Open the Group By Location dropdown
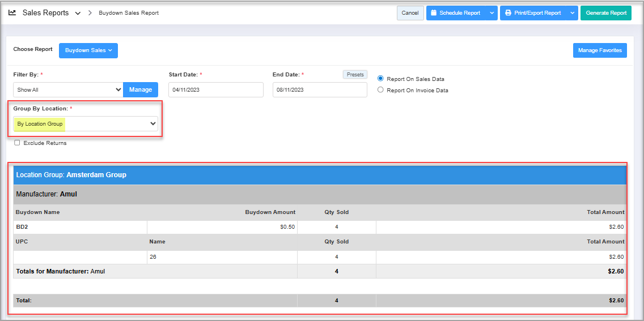Viewport: 644px width, 321px height. coord(86,123)
